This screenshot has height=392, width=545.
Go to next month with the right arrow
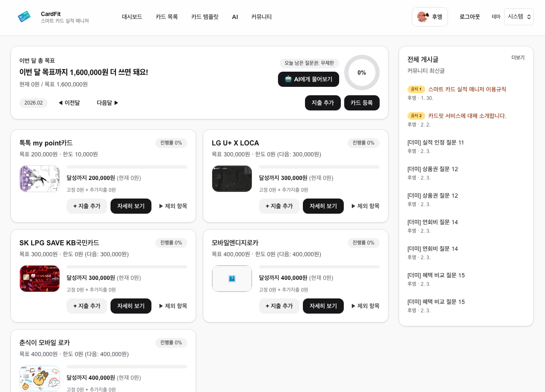click(x=117, y=103)
